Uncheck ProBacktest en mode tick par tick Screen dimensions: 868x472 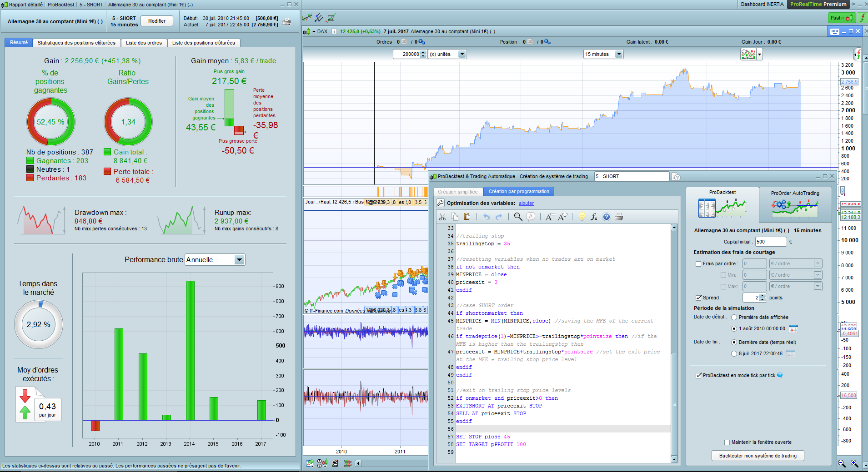point(698,376)
